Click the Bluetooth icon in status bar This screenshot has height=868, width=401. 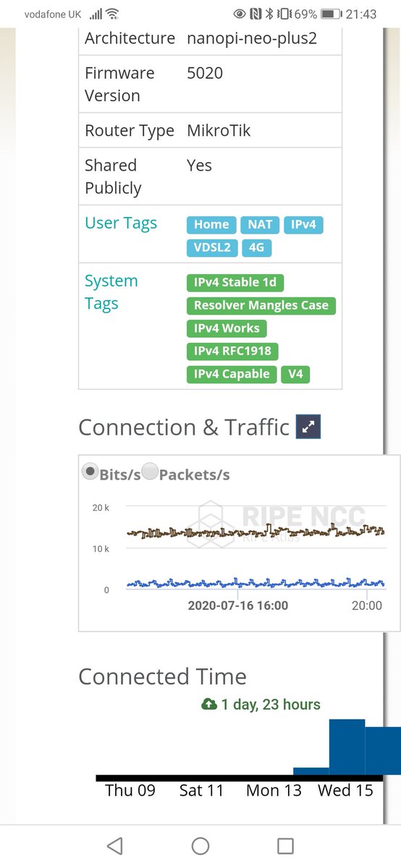click(x=269, y=14)
